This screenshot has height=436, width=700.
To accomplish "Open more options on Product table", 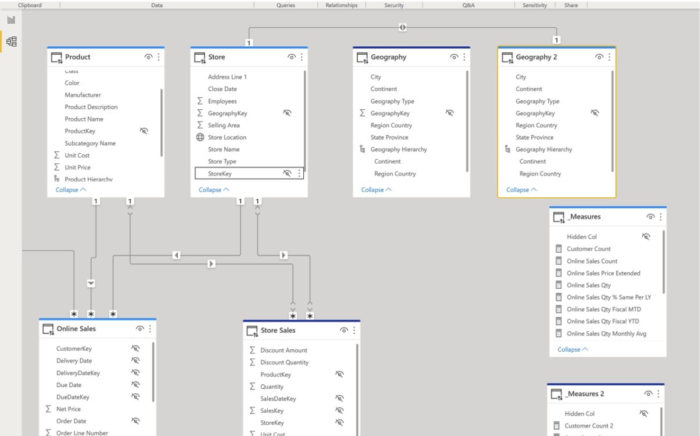I will coord(158,57).
